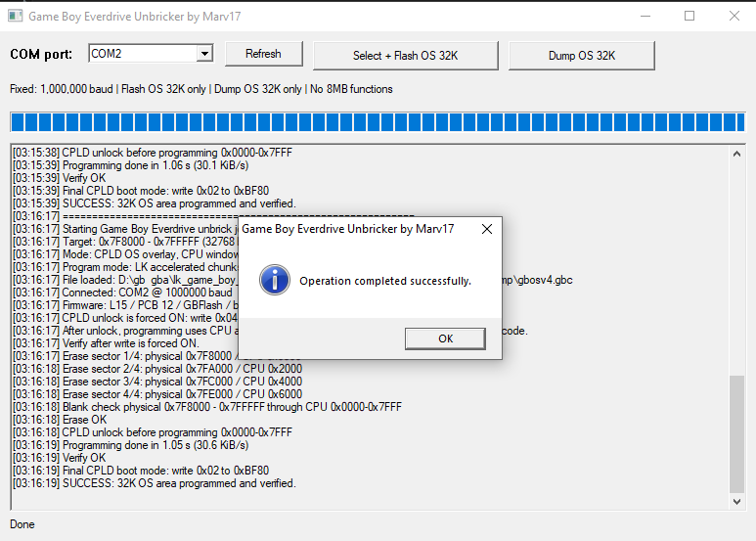Viewport: 756px width, 541px height.
Task: Click 'Operation completed successfully.' message text
Action: click(x=384, y=281)
